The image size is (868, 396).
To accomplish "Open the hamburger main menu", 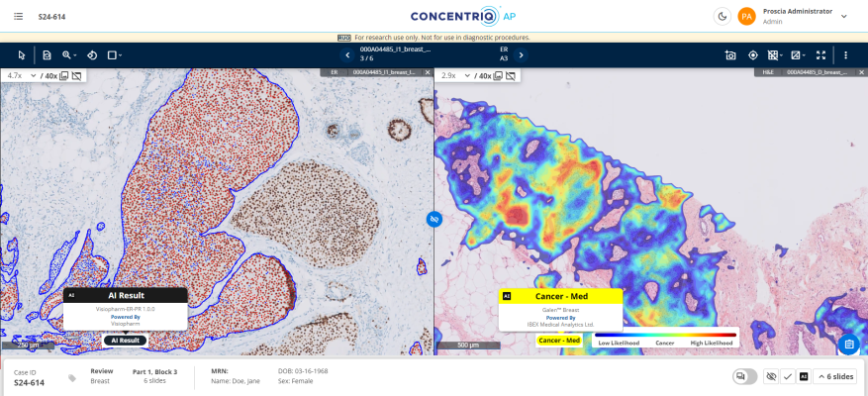I will [x=19, y=16].
